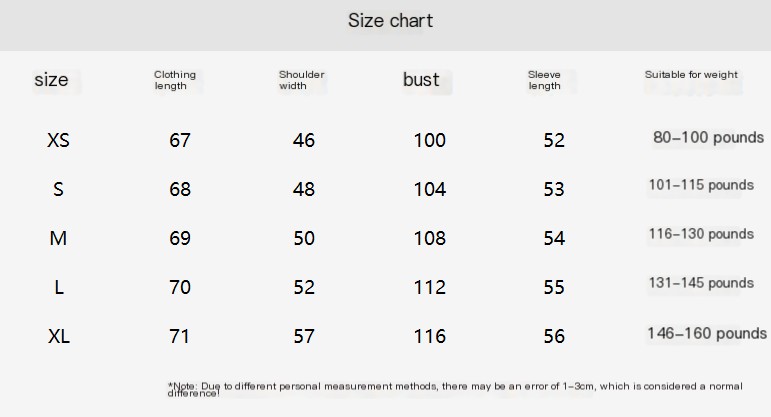Select the M size row label

[x=58, y=238]
